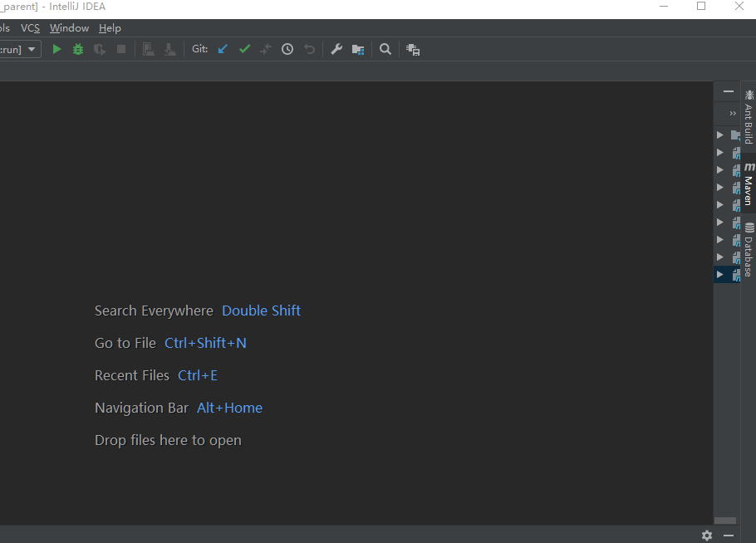The image size is (756, 543).
Task: Run with Coverage using the shield icon
Action: coord(99,49)
